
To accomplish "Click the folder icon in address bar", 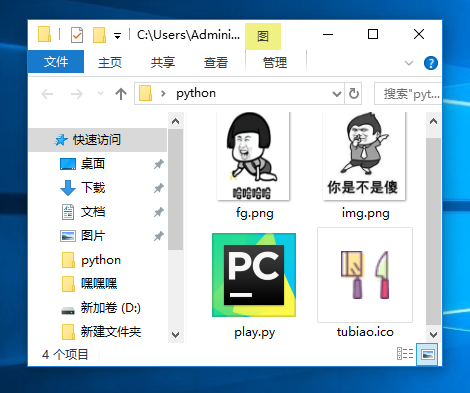I will [x=145, y=93].
